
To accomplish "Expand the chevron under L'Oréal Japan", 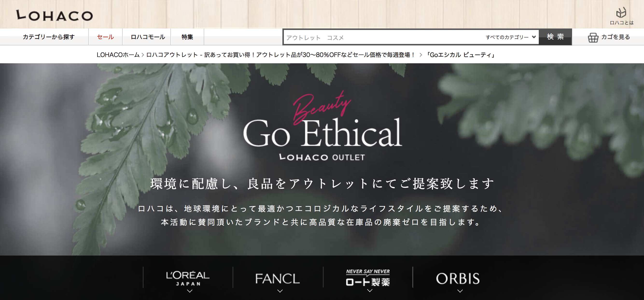I will 190,291.
